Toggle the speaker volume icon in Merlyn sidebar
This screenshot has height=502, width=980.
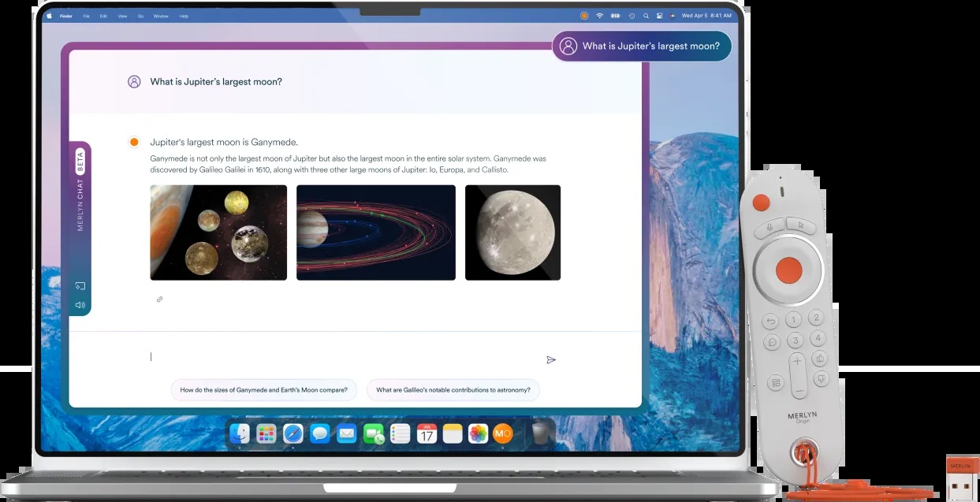coord(80,305)
